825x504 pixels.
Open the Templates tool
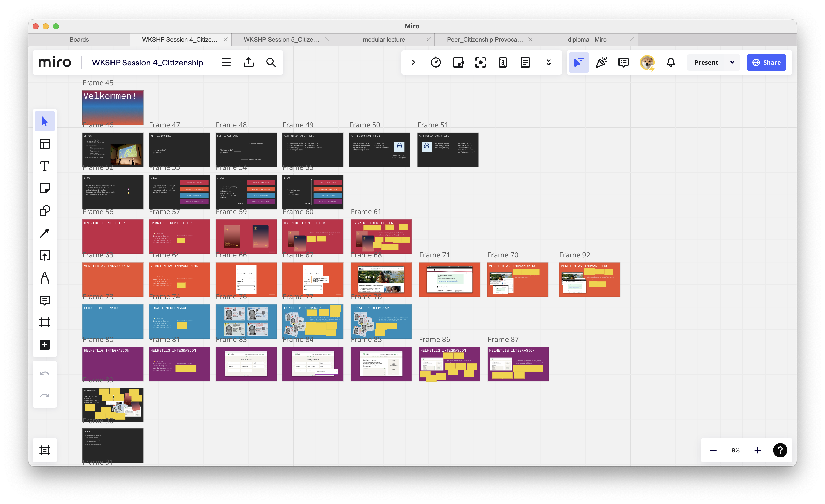pyautogui.click(x=44, y=143)
